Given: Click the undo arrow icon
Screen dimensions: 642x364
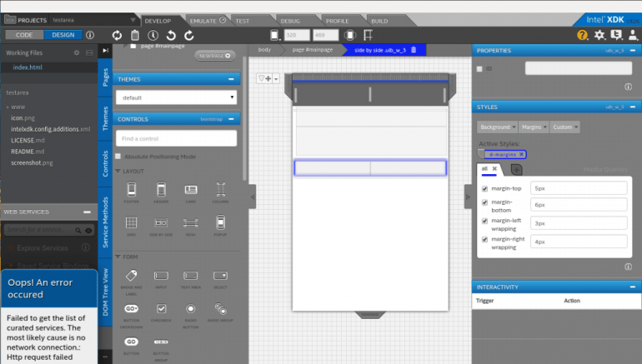Looking at the screenshot, I should 171,36.
